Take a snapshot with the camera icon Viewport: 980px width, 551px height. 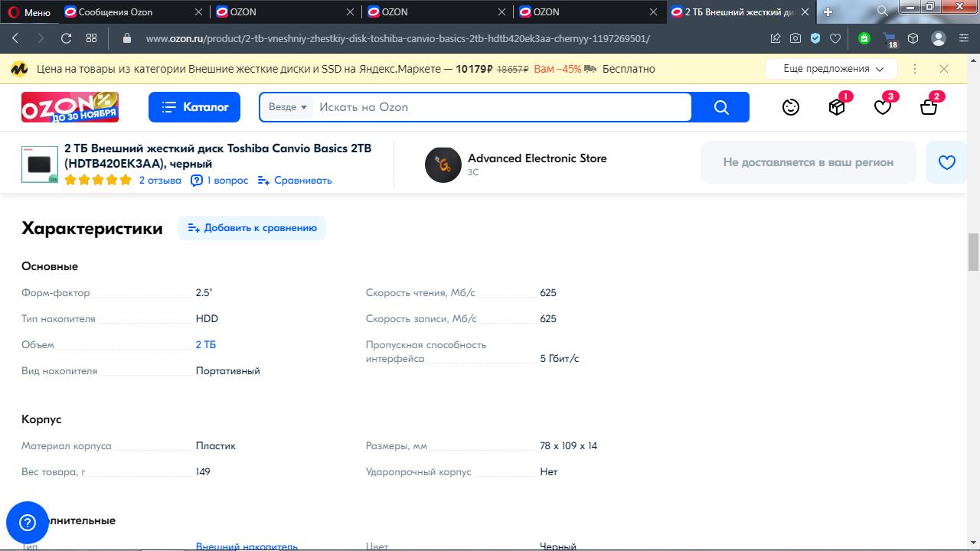pyautogui.click(x=795, y=38)
